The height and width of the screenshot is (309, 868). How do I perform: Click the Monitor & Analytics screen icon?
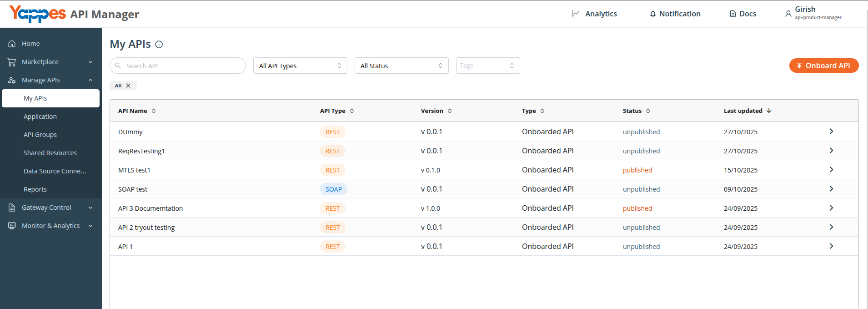coord(12,226)
